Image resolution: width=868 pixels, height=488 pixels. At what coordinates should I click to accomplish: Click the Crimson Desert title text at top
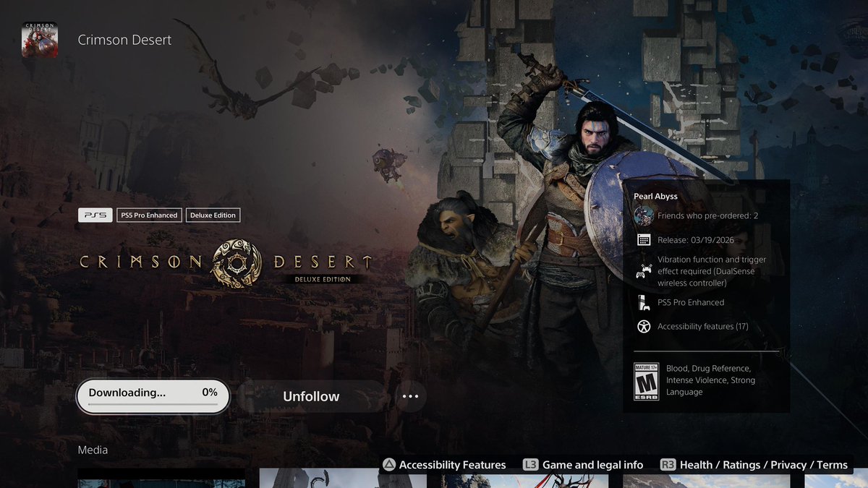(x=124, y=40)
